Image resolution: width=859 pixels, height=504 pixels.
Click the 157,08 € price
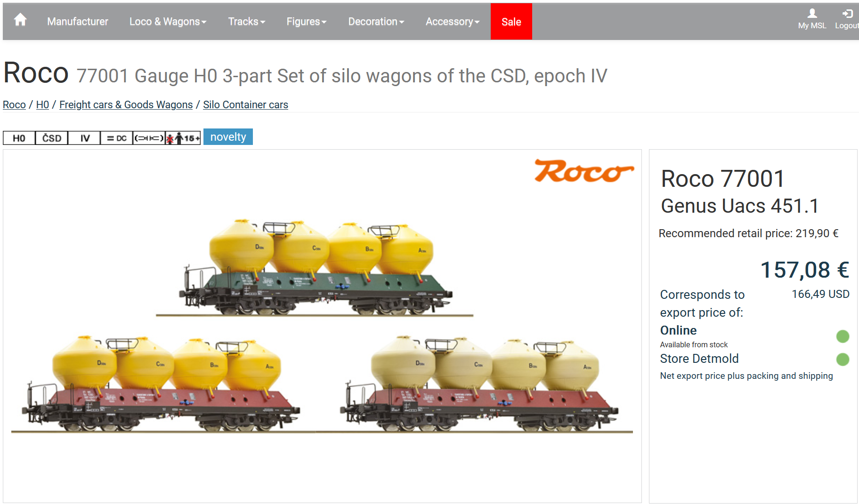pyautogui.click(x=805, y=270)
